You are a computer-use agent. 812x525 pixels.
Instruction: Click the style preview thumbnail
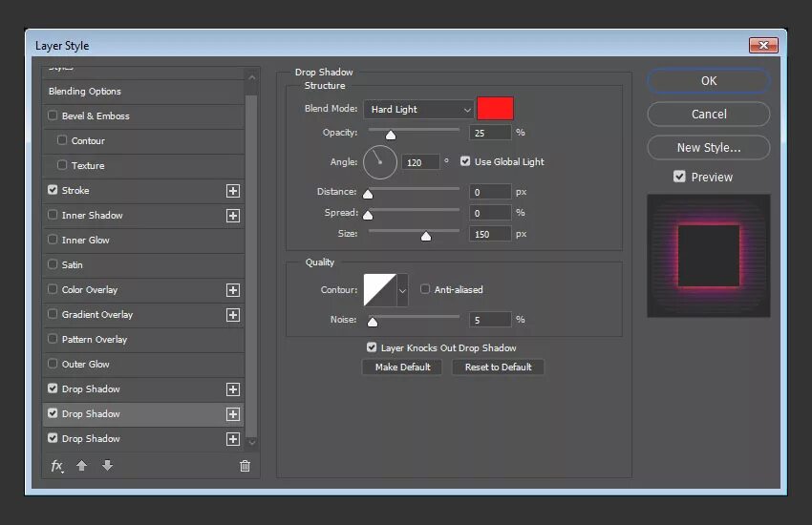tap(709, 256)
